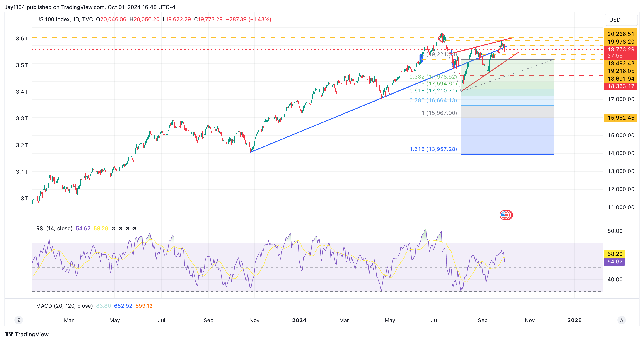Image resolution: width=644 pixels, height=342 pixels.
Task: Click the 2025 label on the time axis
Action: (x=575, y=320)
